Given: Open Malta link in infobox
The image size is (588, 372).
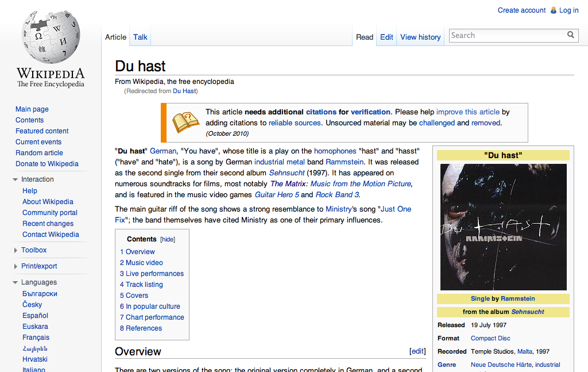Looking at the screenshot, I should coord(525,351).
